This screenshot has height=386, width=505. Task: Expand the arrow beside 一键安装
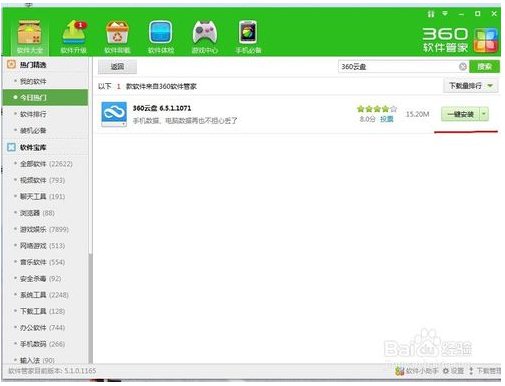tap(484, 114)
